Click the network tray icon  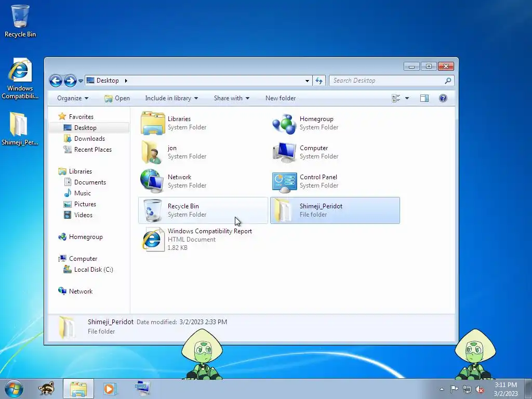467,389
